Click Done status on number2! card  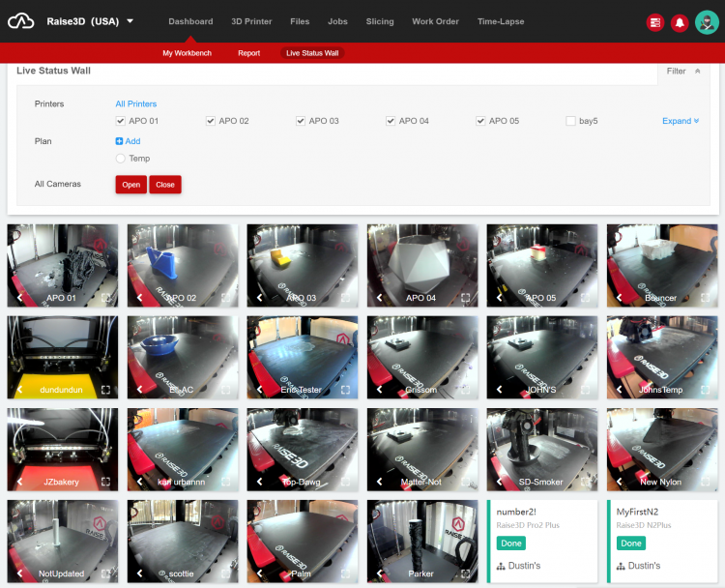[x=511, y=544]
